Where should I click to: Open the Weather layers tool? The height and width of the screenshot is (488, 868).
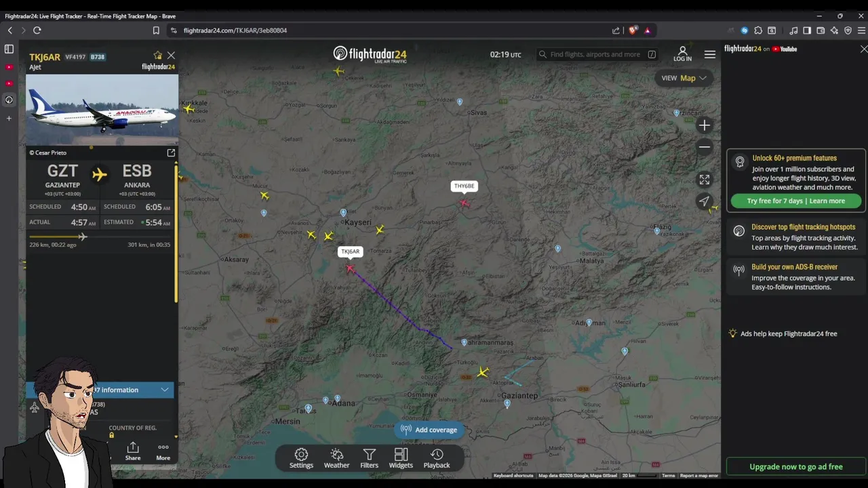(336, 458)
